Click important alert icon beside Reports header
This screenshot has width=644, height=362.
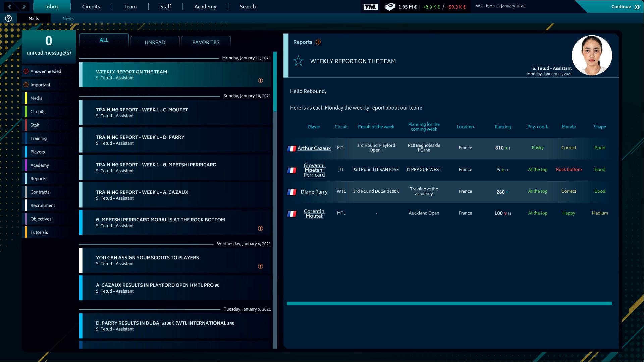coord(318,42)
